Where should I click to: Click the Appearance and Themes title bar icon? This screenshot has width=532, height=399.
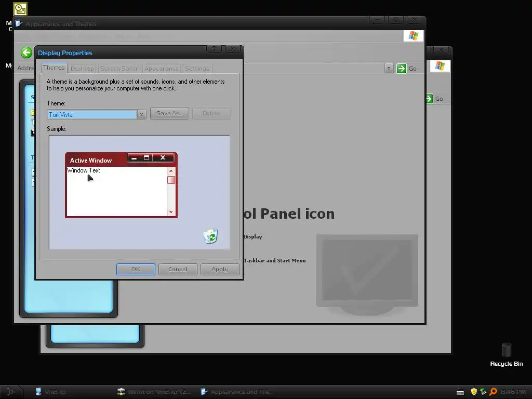point(19,23)
